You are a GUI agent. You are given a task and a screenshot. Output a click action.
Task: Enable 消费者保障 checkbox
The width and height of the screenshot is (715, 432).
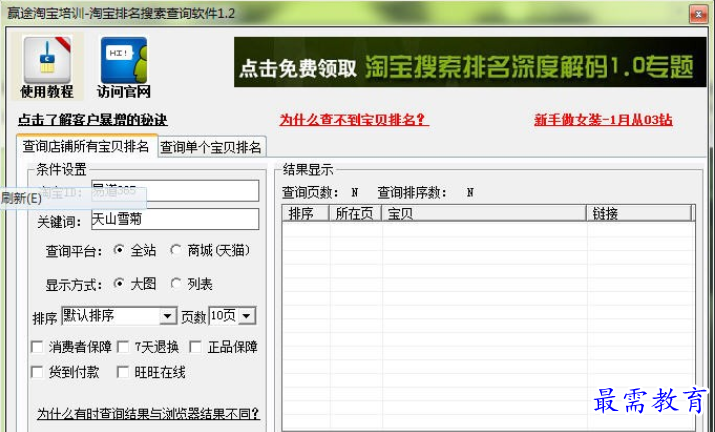click(37, 347)
